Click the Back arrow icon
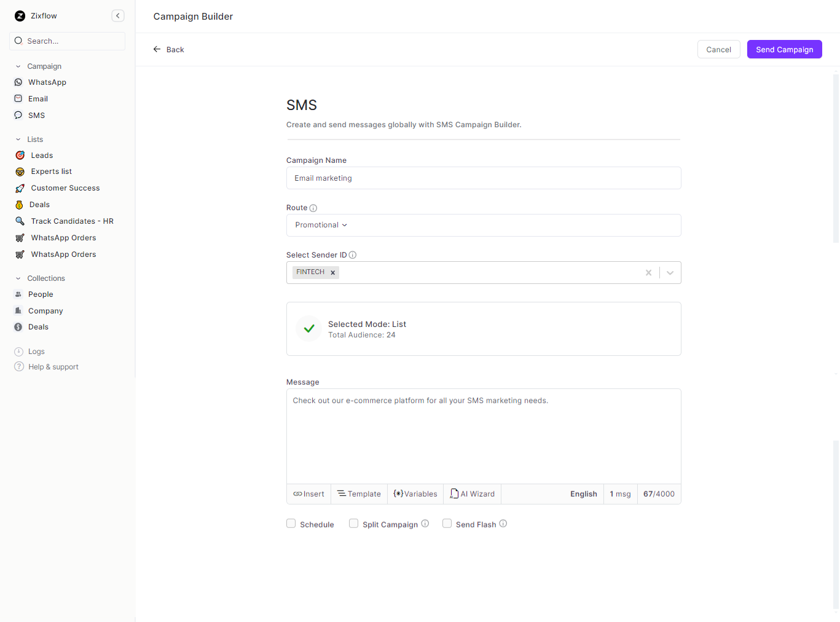Screen dimensions: 840x622 (157, 49)
